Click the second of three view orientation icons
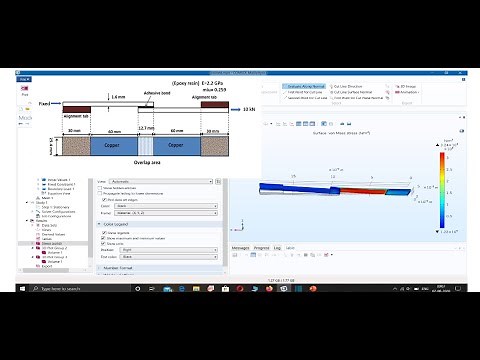480x360 pixels. (285, 124)
